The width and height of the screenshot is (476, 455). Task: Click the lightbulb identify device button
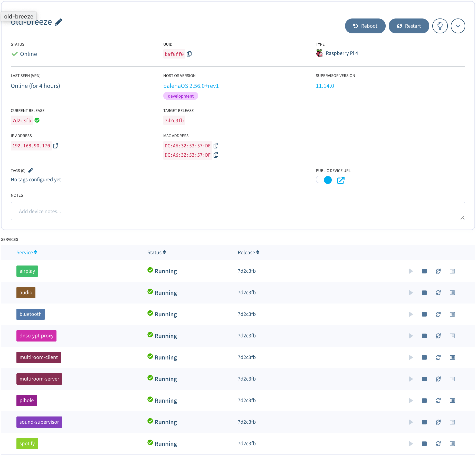point(440,26)
